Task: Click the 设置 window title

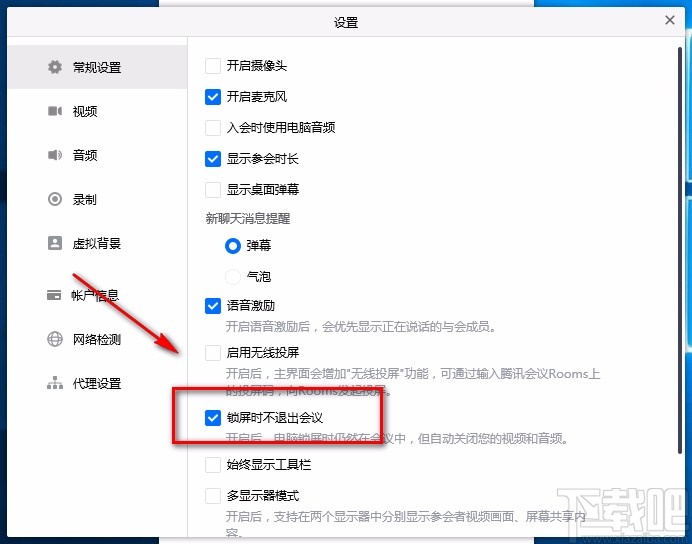Action: 346,22
